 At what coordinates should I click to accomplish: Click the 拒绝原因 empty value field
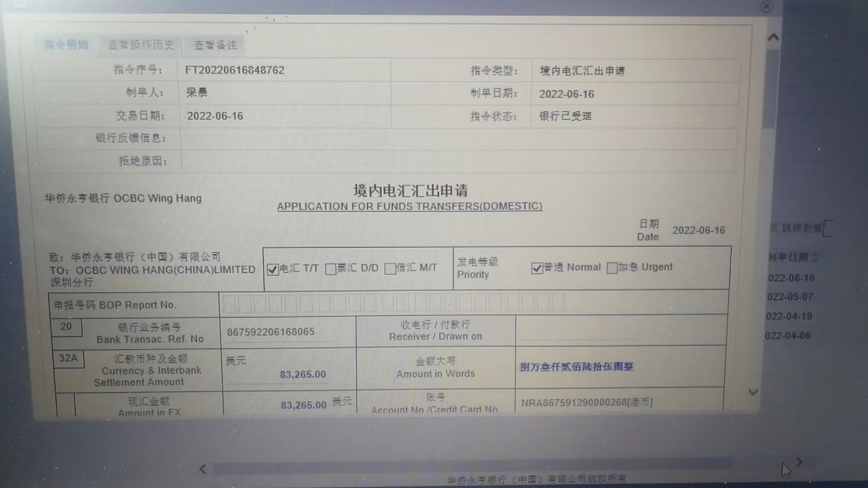[x=458, y=161]
